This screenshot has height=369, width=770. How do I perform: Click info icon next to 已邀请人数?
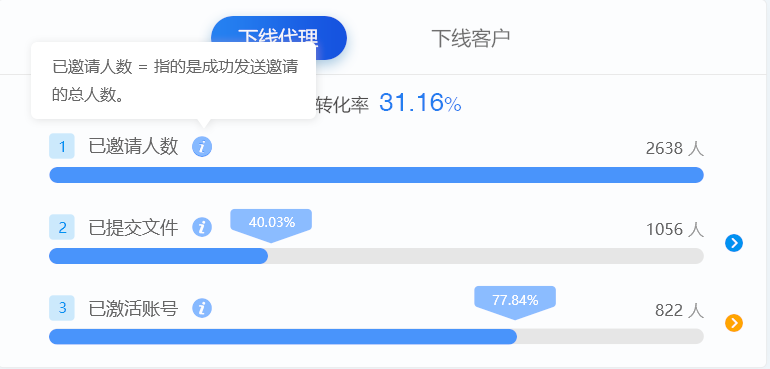click(x=202, y=146)
